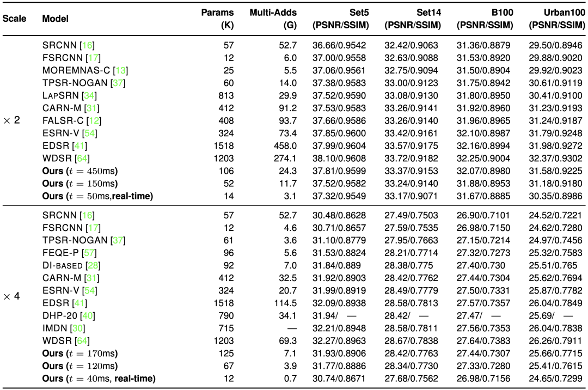588x390 pixels.
Task: Open reference 57 beside FEQE-P
Action: [88, 253]
